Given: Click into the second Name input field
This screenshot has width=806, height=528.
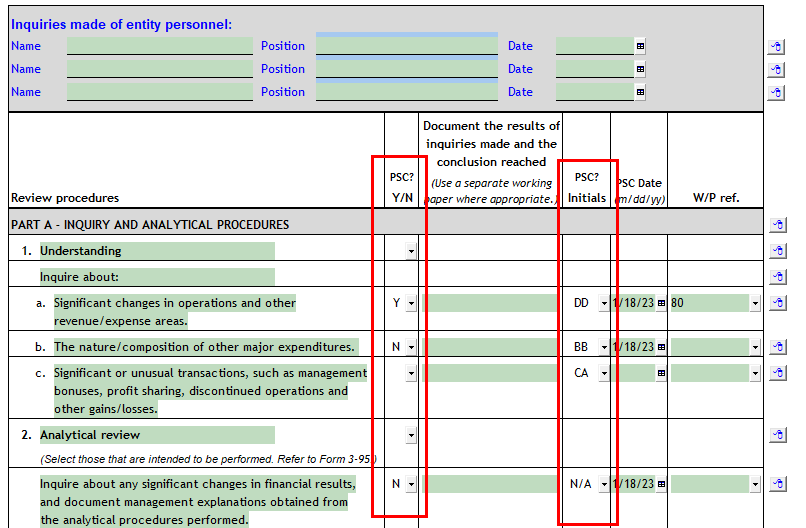Looking at the screenshot, I should point(160,69).
